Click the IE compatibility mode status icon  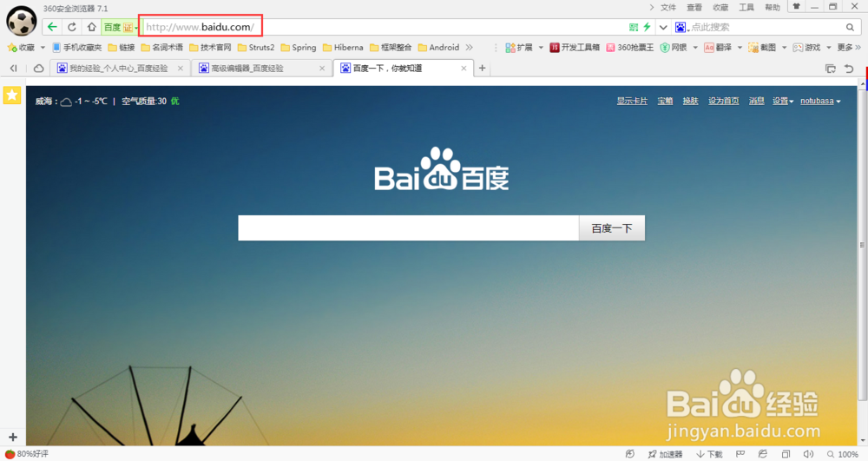pyautogui.click(x=763, y=454)
